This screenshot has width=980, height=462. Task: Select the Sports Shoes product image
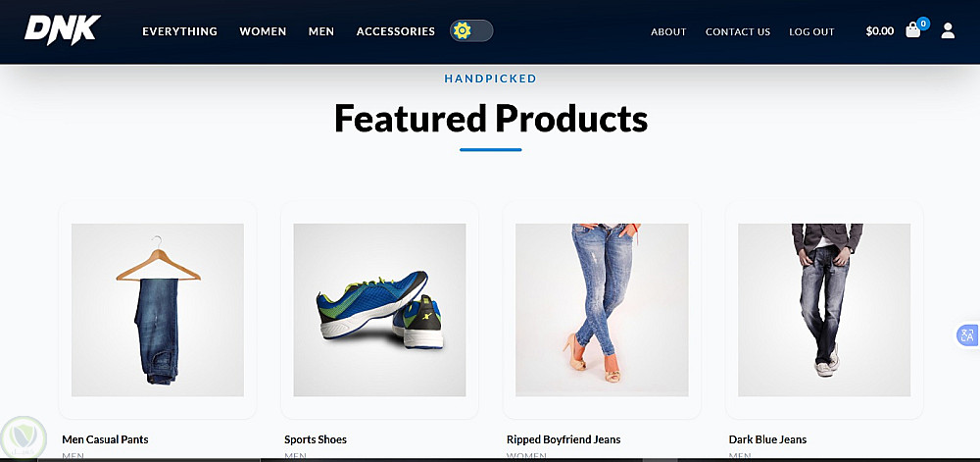[379, 309]
